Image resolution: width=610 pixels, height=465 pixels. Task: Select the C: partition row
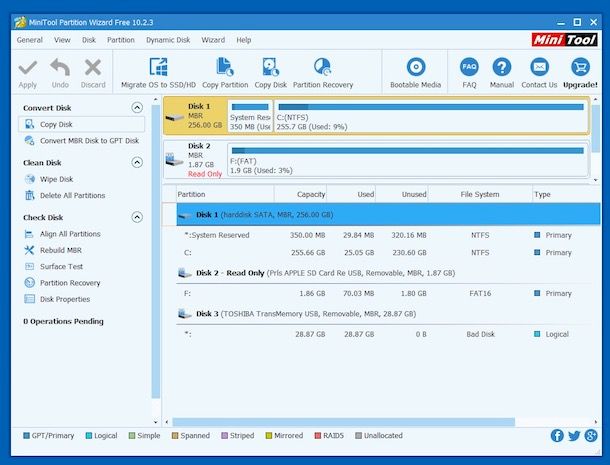coord(388,253)
